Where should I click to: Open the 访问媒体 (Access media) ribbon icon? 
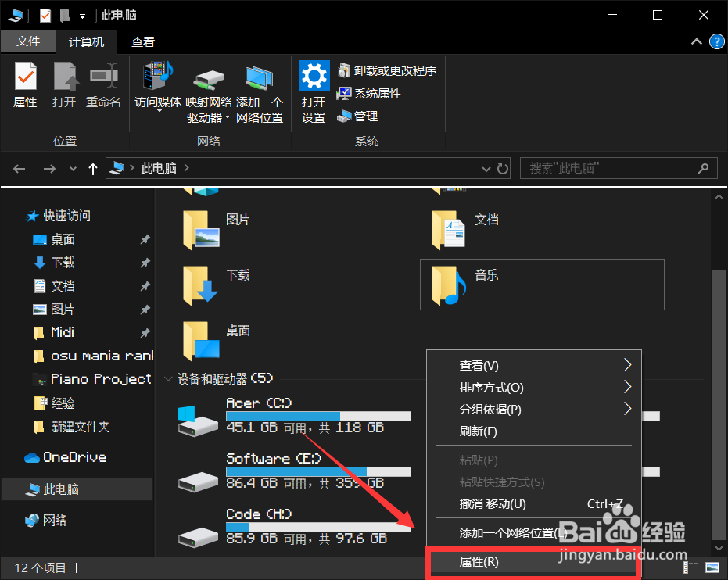pos(156,82)
